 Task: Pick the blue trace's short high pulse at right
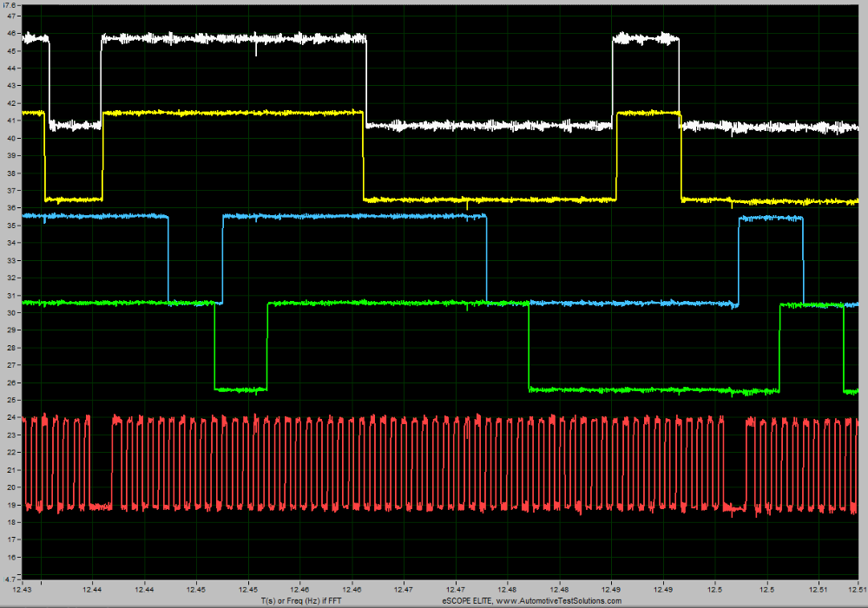tap(771, 219)
